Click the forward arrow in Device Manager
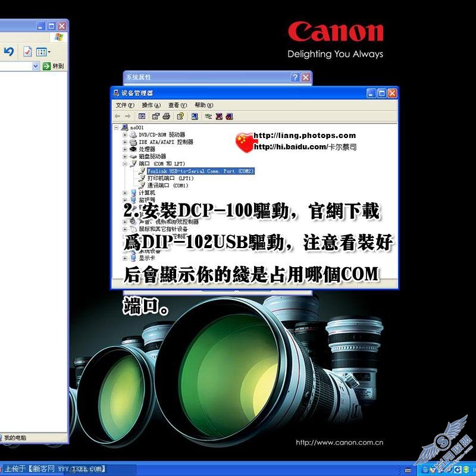Image resolution: width=476 pixels, height=476 pixels. pos(128,116)
